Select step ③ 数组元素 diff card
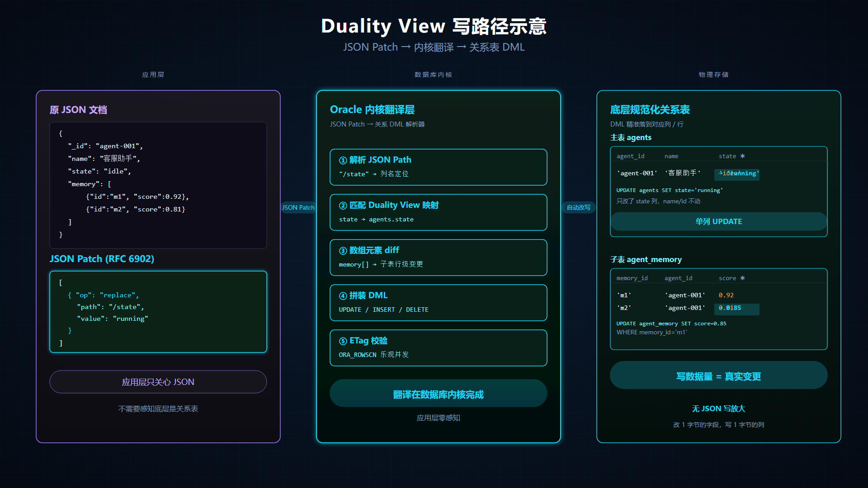This screenshot has height=488, width=868. pyautogui.click(x=439, y=258)
